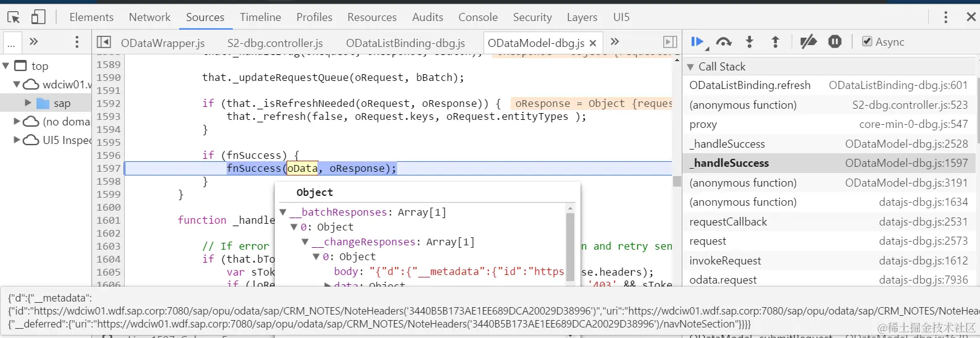
Task: Open S2-dbg.controller.js:523 source link
Action: click(x=910, y=105)
